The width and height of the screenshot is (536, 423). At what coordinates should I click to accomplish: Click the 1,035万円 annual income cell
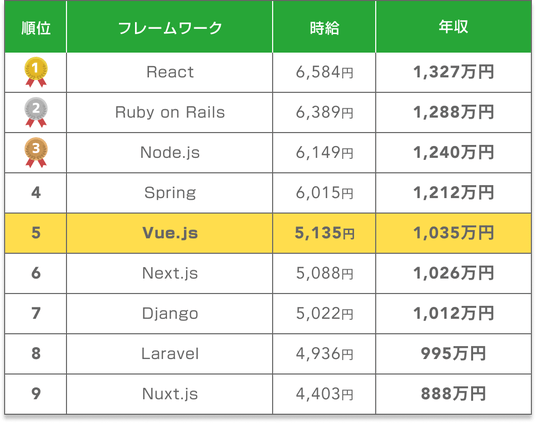pyautogui.click(x=454, y=233)
